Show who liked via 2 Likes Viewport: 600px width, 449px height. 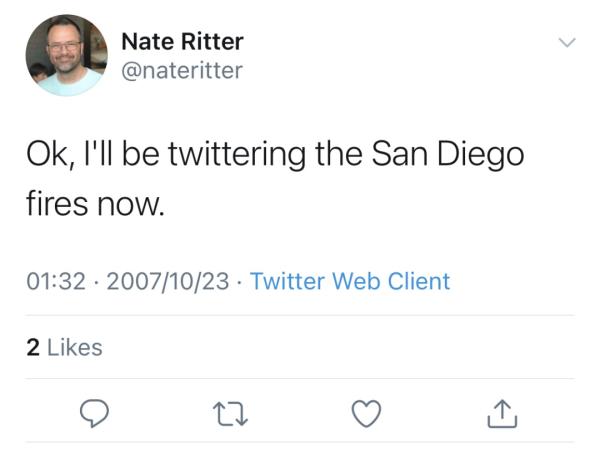[x=64, y=347]
